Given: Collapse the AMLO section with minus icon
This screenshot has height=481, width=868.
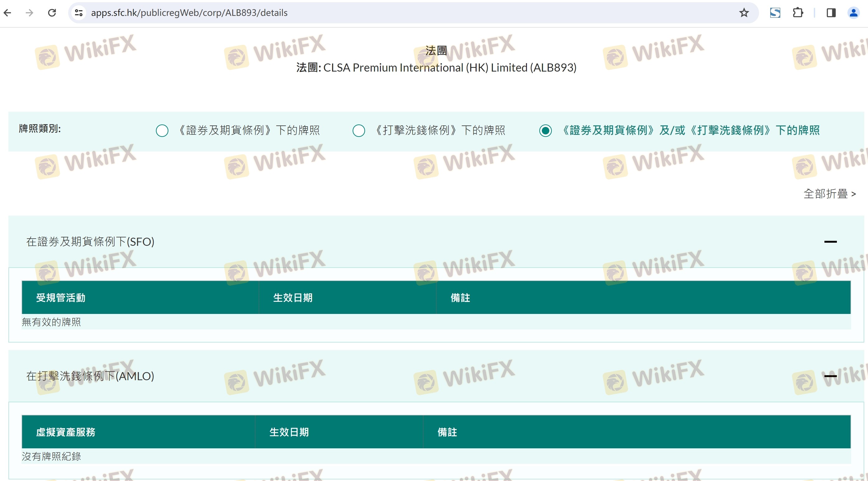Looking at the screenshot, I should (830, 376).
